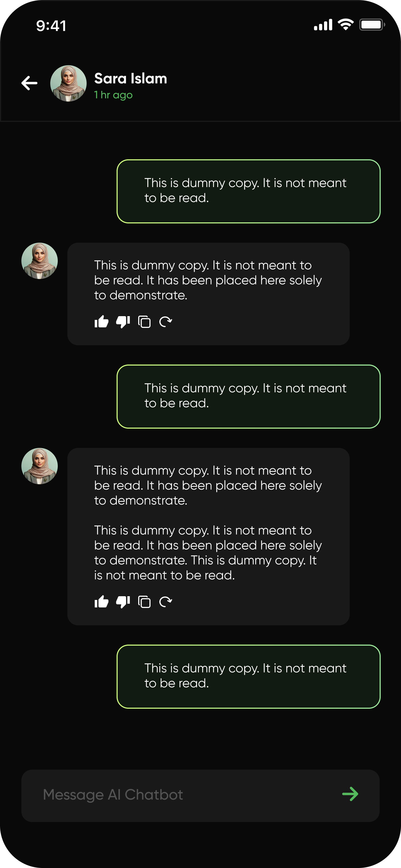Select the second green-outlined user message
The width and height of the screenshot is (401, 868).
point(248,396)
